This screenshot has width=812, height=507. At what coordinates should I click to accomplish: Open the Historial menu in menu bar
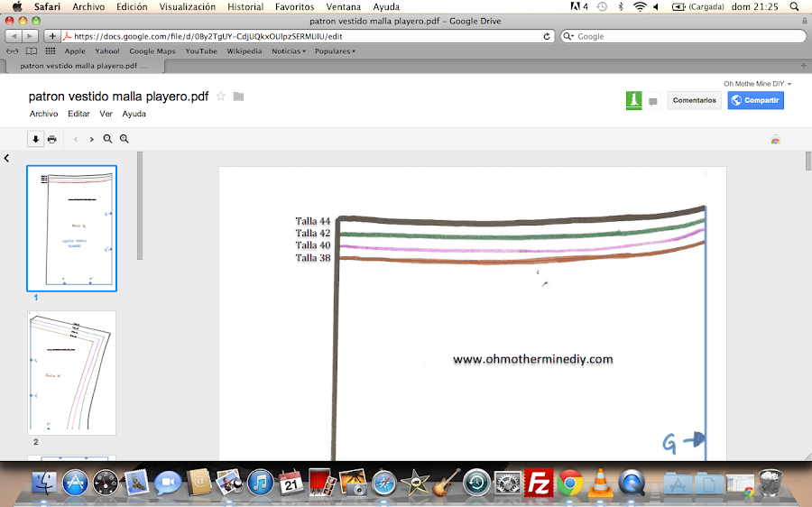pyautogui.click(x=245, y=6)
